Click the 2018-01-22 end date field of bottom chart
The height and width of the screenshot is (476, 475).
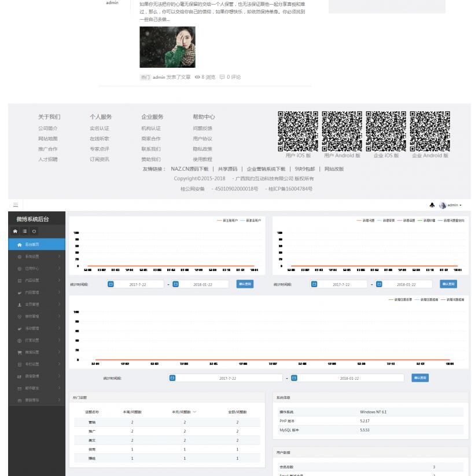tap(349, 378)
